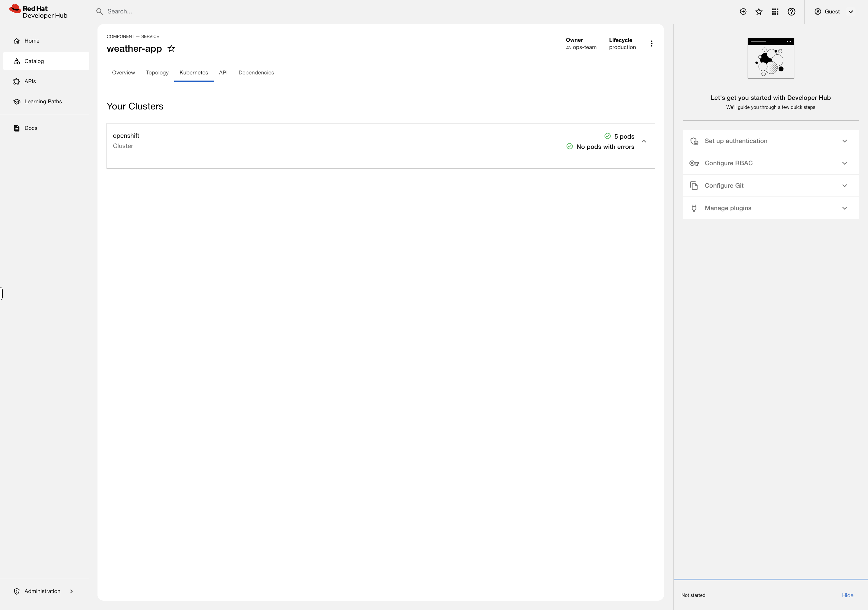Open Learning Paths from the sidebar

(43, 101)
